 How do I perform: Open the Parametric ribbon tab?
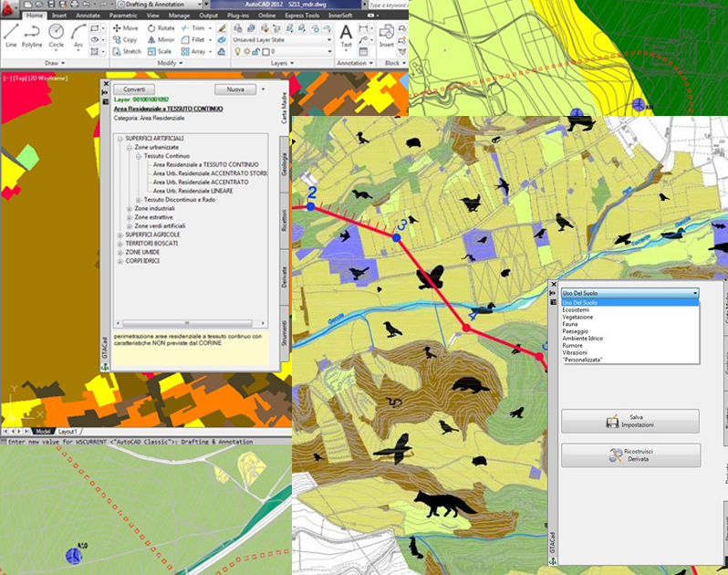click(x=123, y=16)
